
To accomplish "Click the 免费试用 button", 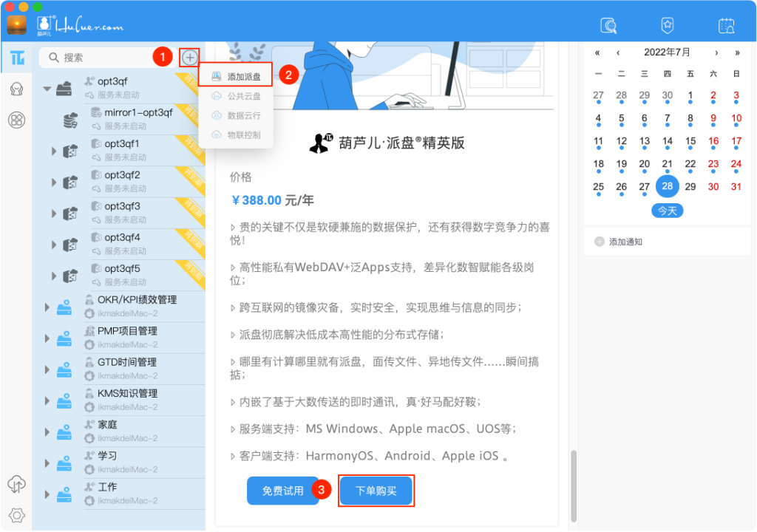I will [283, 491].
